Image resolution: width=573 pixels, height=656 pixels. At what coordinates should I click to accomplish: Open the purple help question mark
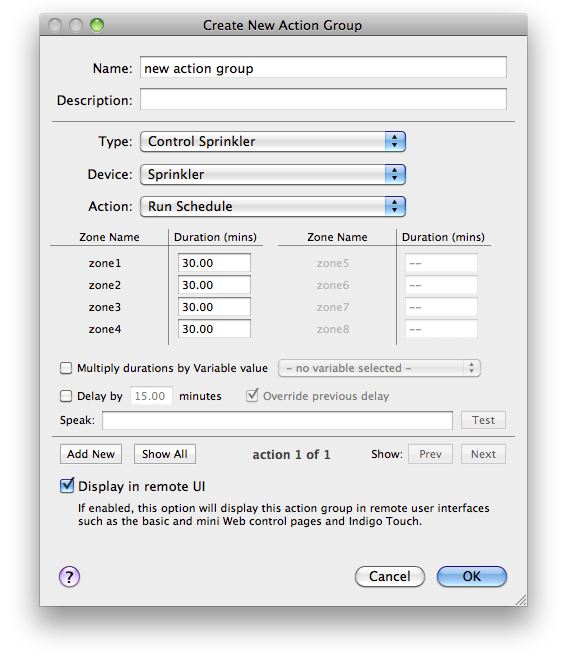[x=69, y=577]
